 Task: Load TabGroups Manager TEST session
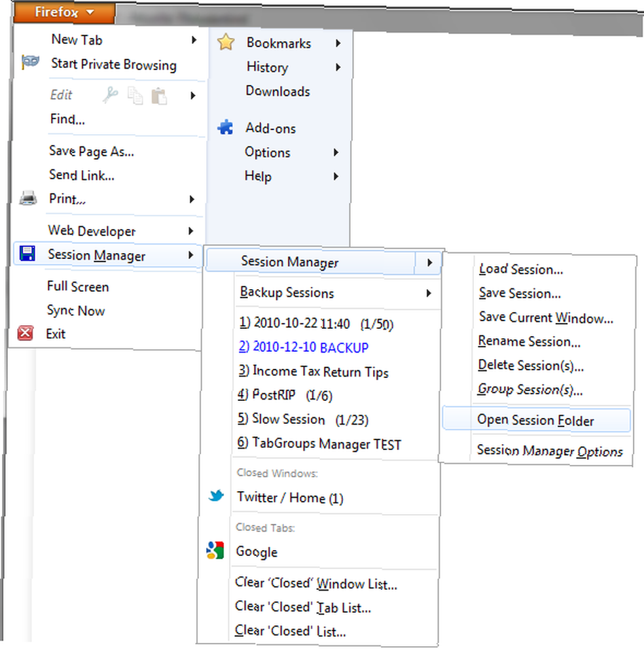319,443
